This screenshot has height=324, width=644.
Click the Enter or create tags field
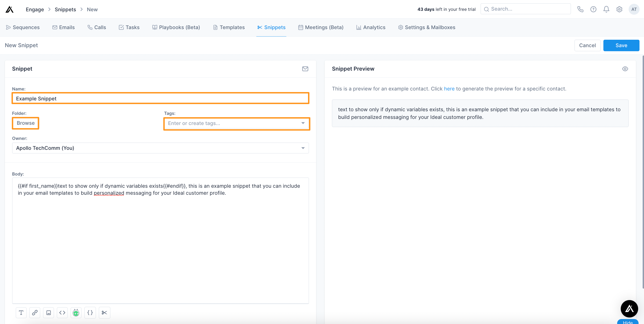pos(237,123)
